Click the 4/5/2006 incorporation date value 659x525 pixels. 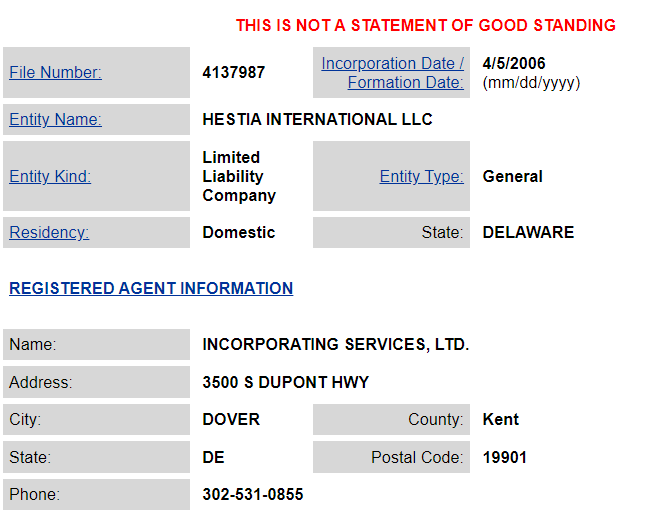514,64
